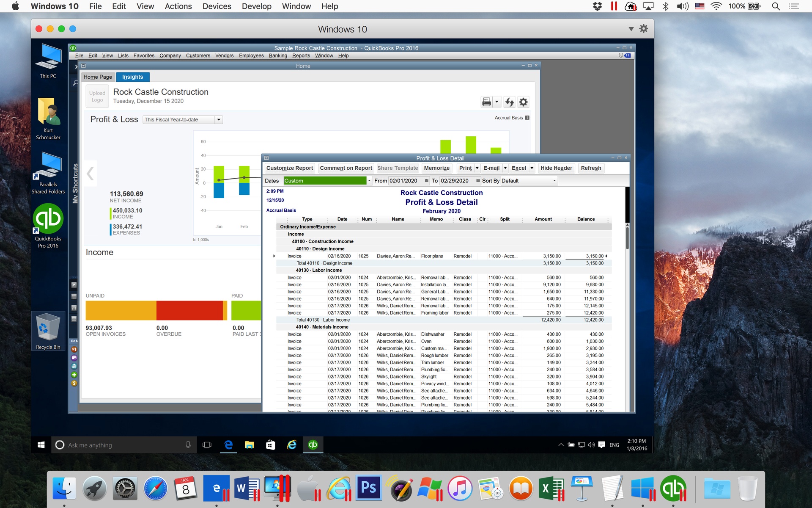Open the Banking menu in QuickBooks
The image size is (812, 508).
[278, 55]
